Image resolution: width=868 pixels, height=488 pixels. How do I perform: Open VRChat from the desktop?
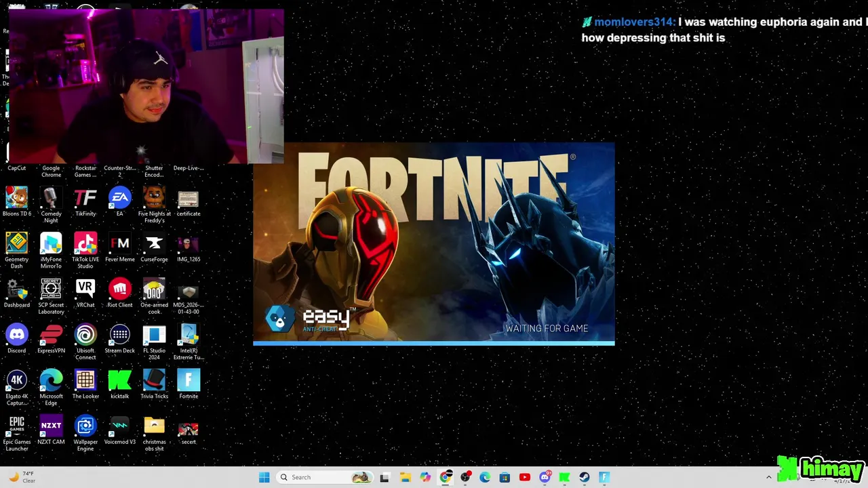click(85, 293)
